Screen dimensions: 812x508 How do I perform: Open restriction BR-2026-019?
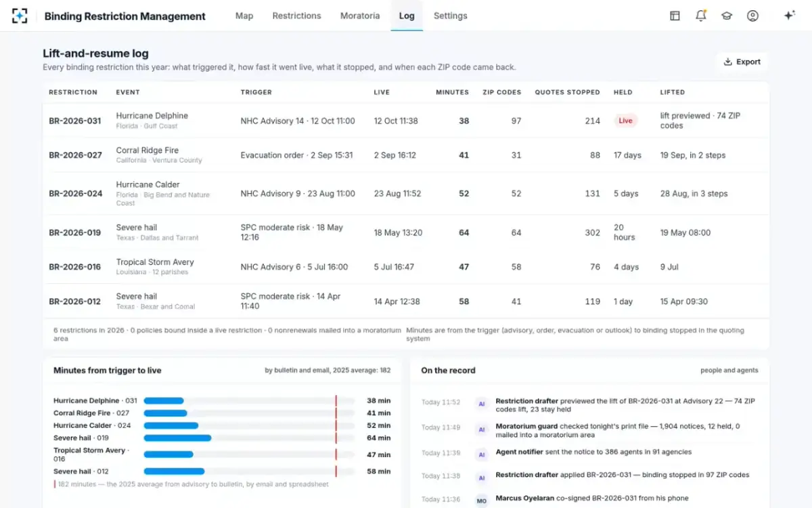(x=74, y=232)
